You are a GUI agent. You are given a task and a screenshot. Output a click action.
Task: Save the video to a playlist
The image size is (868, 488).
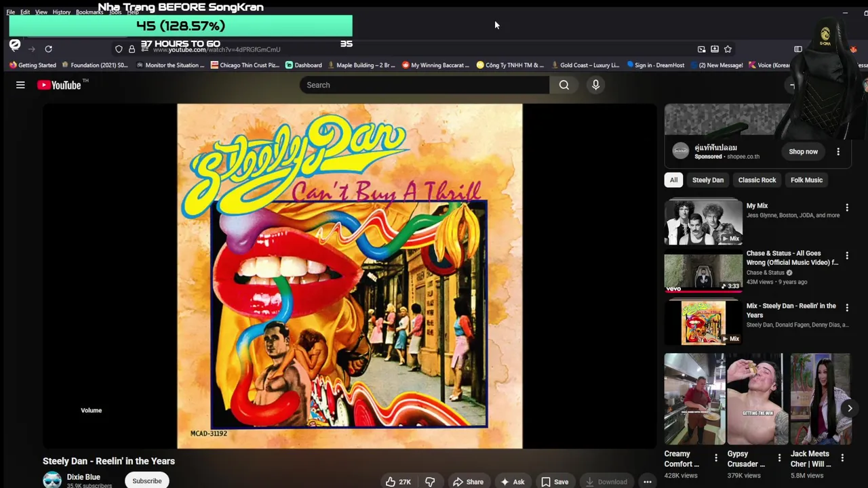pyautogui.click(x=555, y=481)
